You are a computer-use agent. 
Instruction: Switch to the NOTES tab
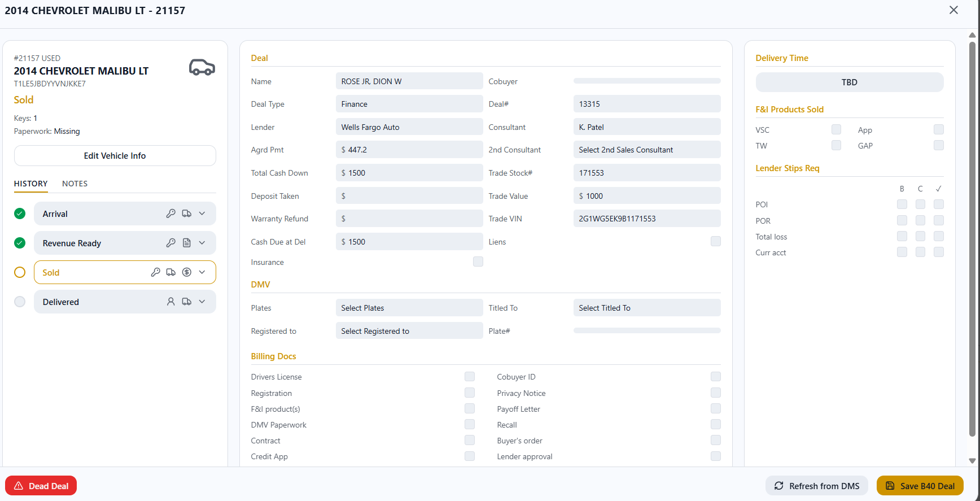[x=75, y=184]
